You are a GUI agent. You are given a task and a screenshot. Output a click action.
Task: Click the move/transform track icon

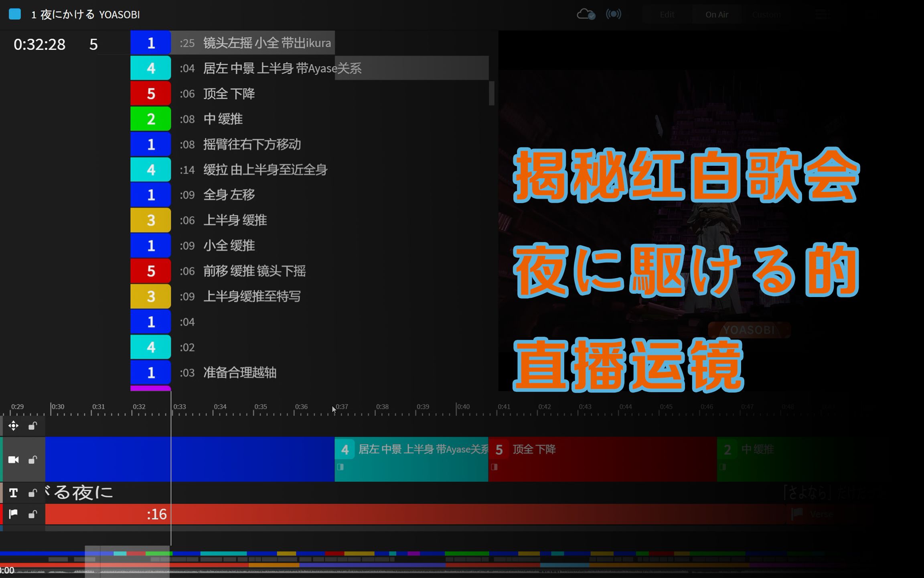[13, 425]
